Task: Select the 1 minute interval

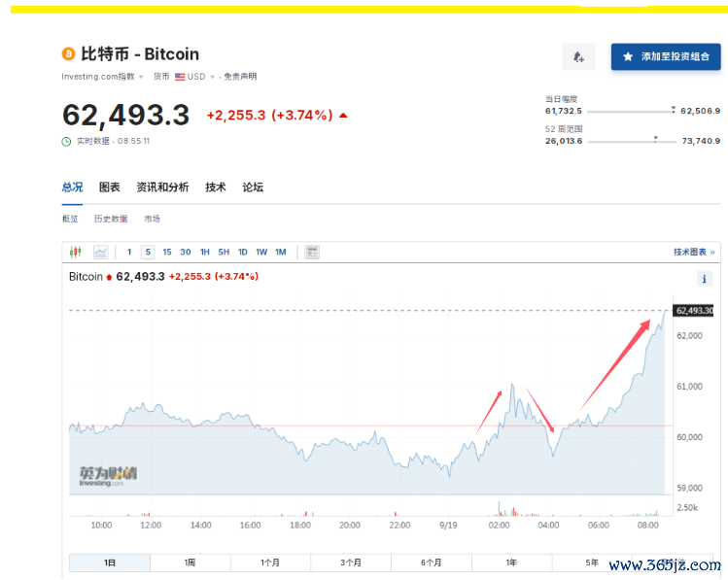Action: (x=129, y=252)
